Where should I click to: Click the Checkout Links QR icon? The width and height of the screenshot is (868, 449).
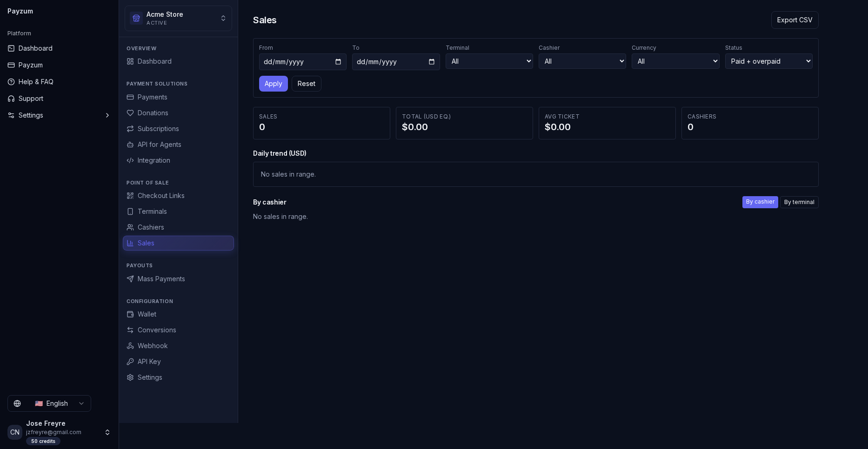pyautogui.click(x=130, y=196)
